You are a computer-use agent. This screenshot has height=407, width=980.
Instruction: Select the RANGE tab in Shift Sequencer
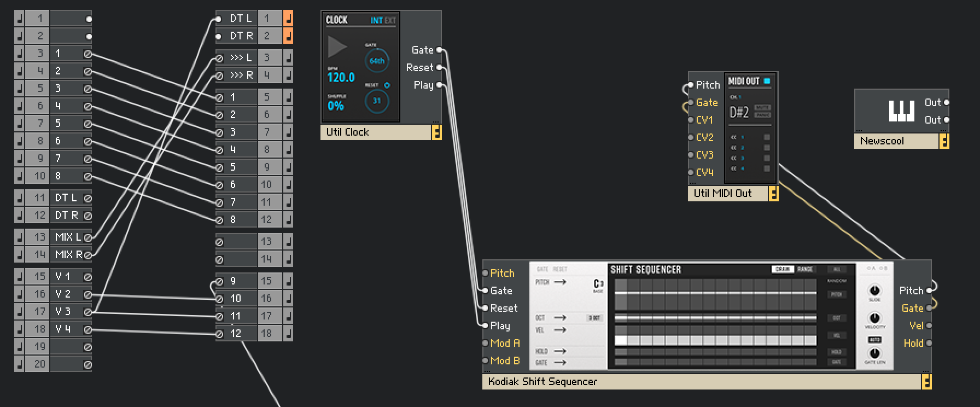(805, 269)
